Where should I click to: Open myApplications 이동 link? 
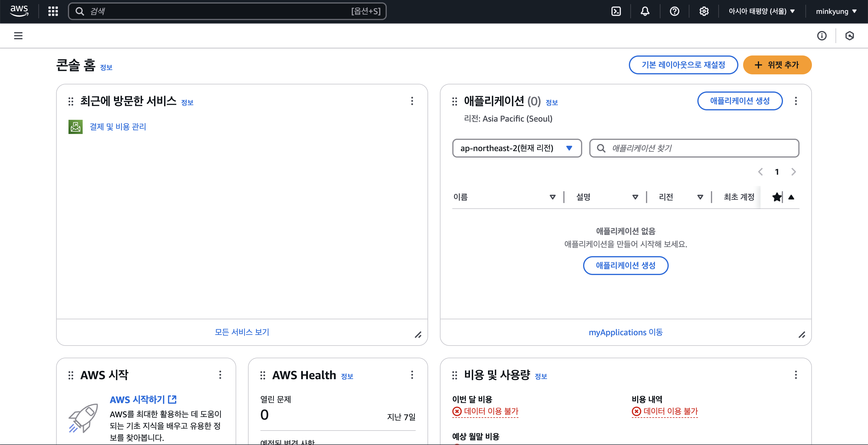[626, 332]
